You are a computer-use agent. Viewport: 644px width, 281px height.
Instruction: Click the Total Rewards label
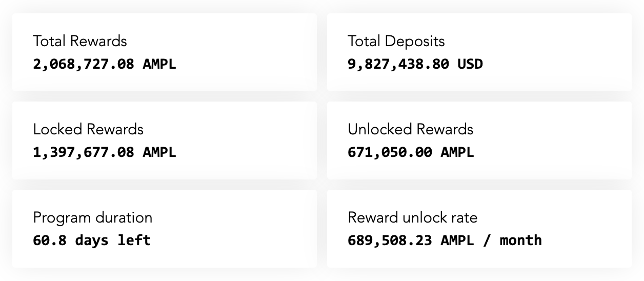tap(79, 41)
